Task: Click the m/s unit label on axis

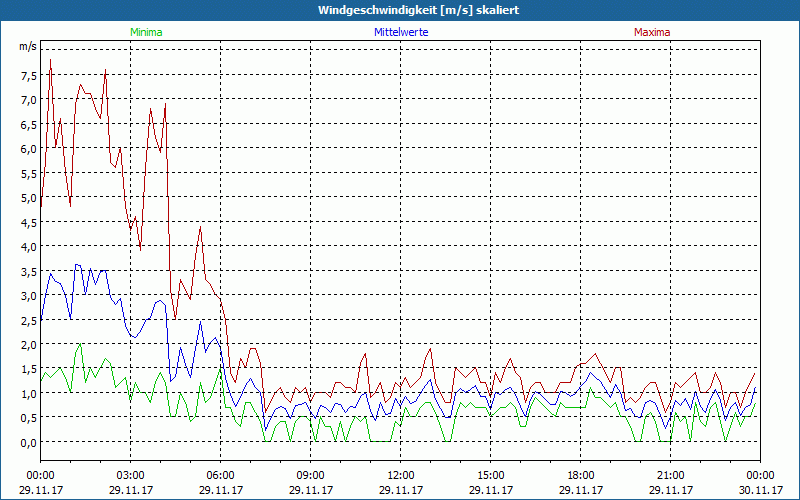Action: coord(28,46)
